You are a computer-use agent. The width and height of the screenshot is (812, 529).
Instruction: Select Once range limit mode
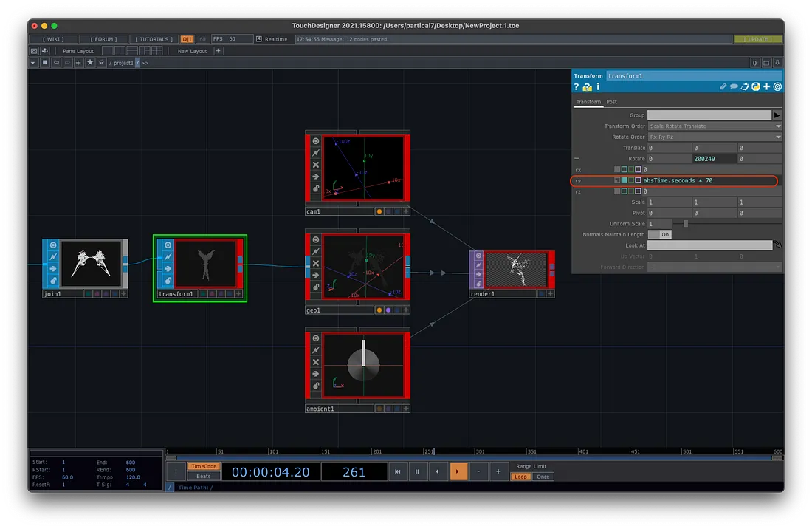pyautogui.click(x=543, y=477)
